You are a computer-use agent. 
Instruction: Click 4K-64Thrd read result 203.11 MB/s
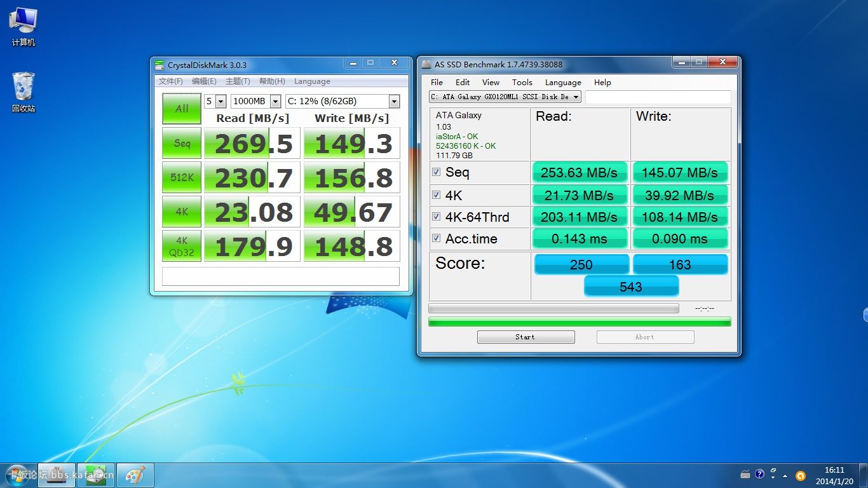click(x=580, y=217)
